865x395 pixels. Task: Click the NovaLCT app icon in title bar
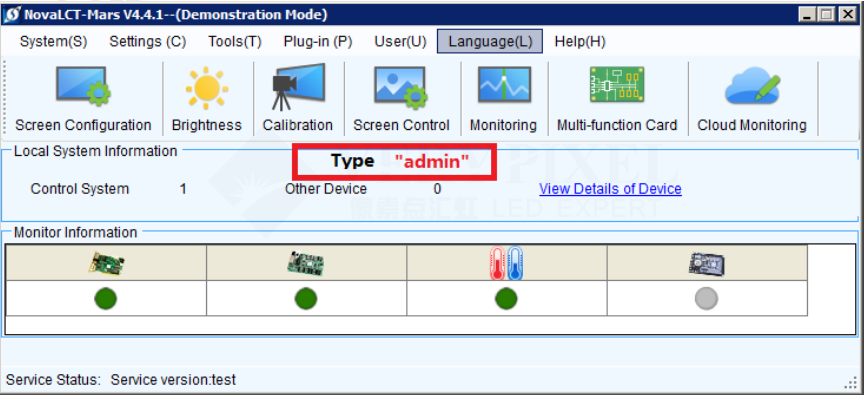tap(12, 15)
